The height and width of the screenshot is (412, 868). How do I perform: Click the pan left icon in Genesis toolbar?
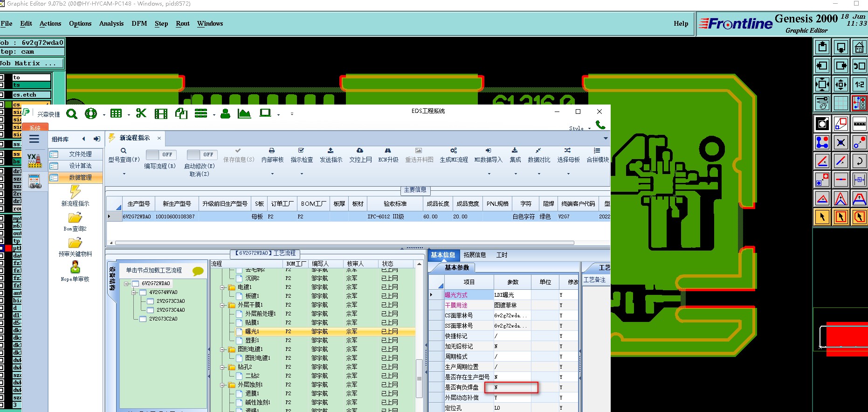(x=822, y=66)
